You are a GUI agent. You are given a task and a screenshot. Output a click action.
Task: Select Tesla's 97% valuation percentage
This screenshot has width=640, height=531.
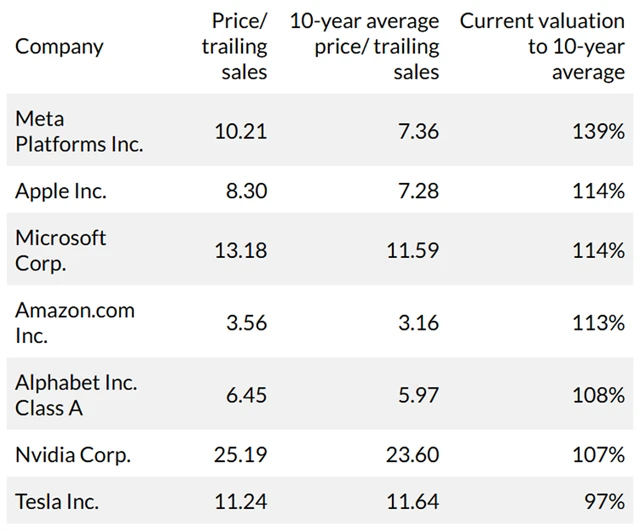point(606,503)
